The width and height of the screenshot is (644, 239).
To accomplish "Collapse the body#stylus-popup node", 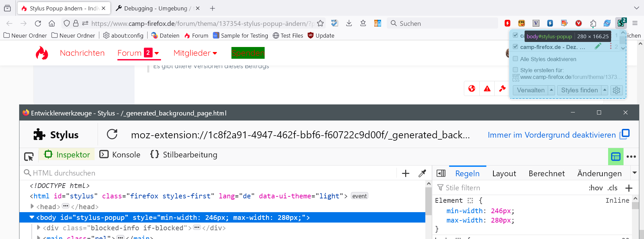I will 32,218.
